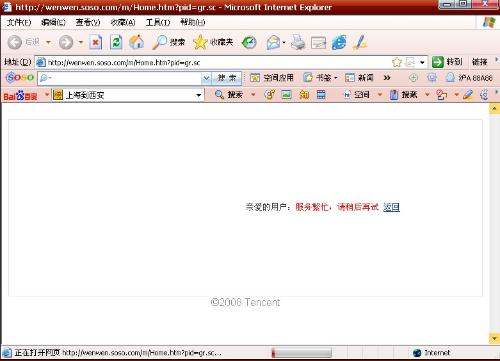Refresh the page with the green arrows icon
Image resolution: width=500 pixels, height=361 pixels.
[x=116, y=42]
